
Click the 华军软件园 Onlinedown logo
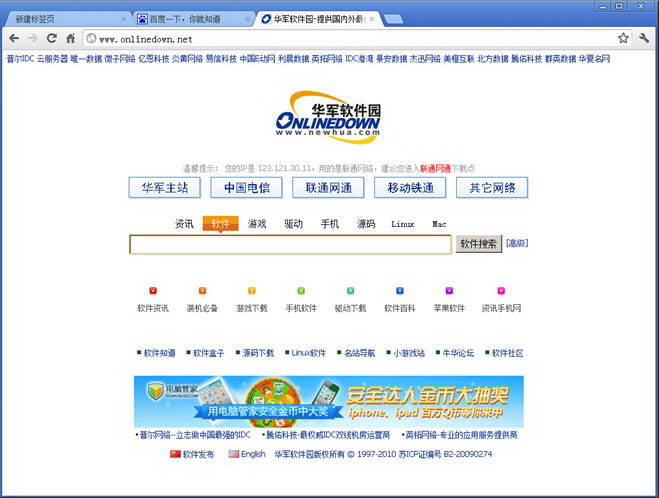[328, 117]
